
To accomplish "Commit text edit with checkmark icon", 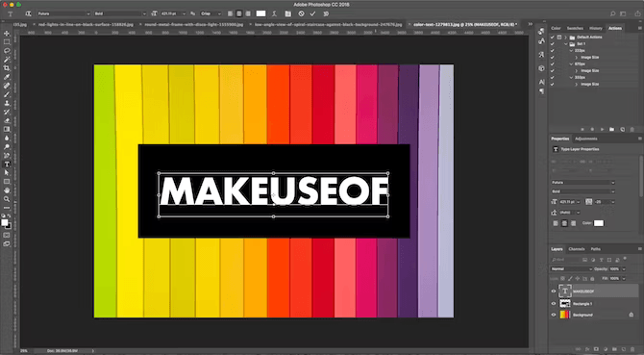I will pyautogui.click(x=312, y=13).
